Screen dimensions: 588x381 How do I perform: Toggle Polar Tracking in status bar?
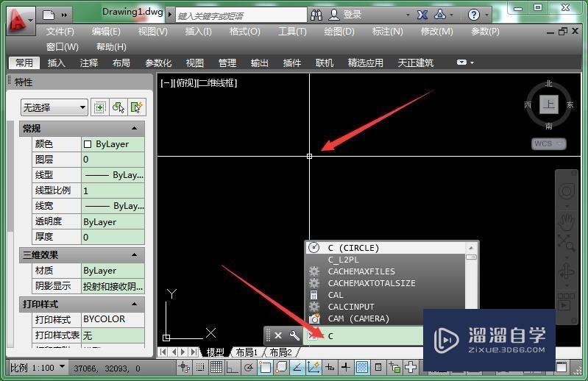249,368
